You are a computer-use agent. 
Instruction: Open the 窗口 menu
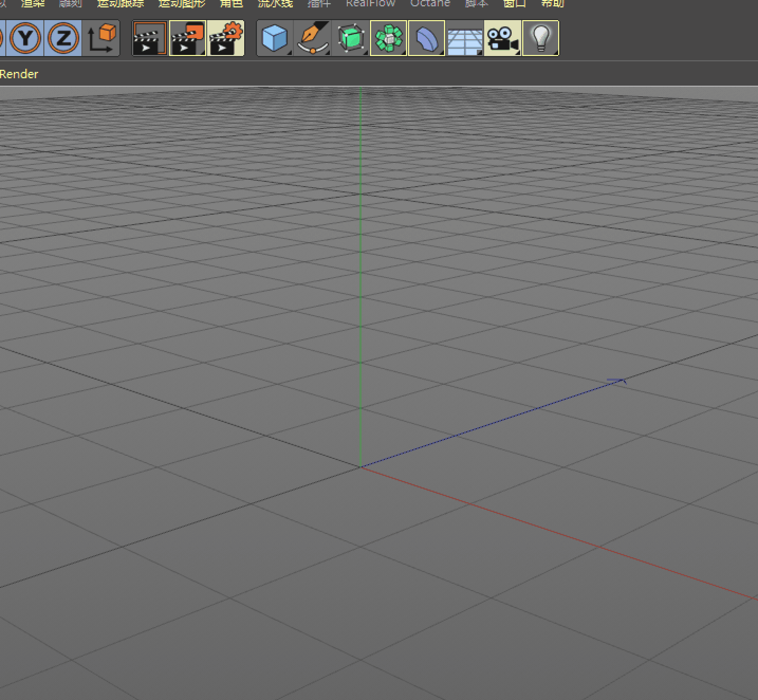click(514, 3)
